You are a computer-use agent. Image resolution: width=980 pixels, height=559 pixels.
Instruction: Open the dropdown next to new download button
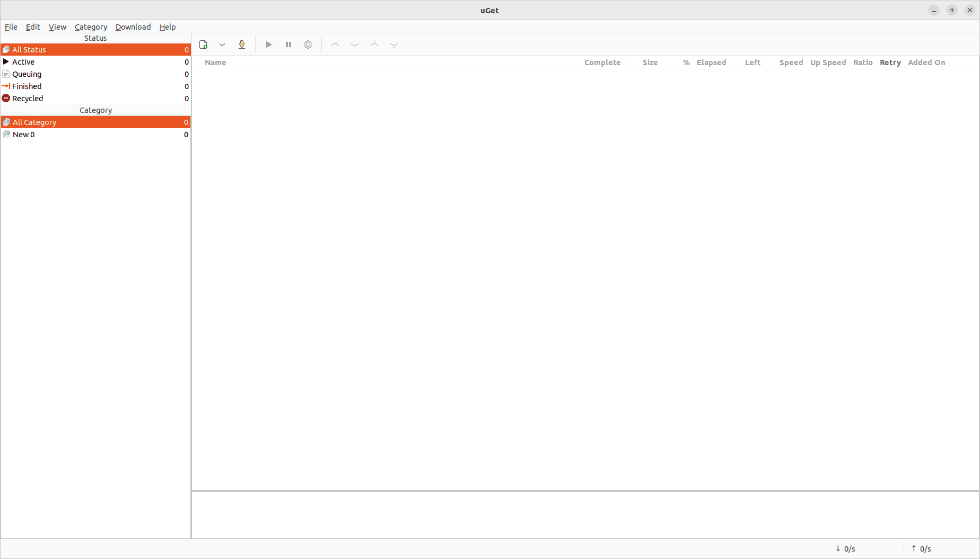pos(222,45)
